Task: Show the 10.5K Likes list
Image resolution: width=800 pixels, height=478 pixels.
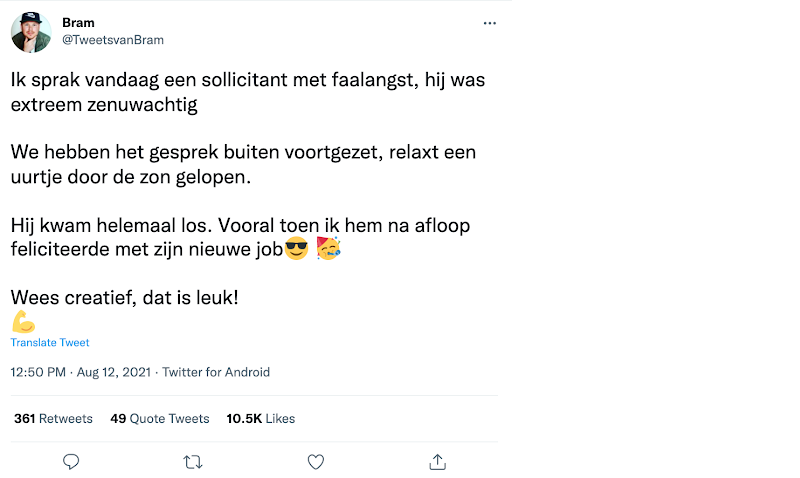Action: (261, 419)
